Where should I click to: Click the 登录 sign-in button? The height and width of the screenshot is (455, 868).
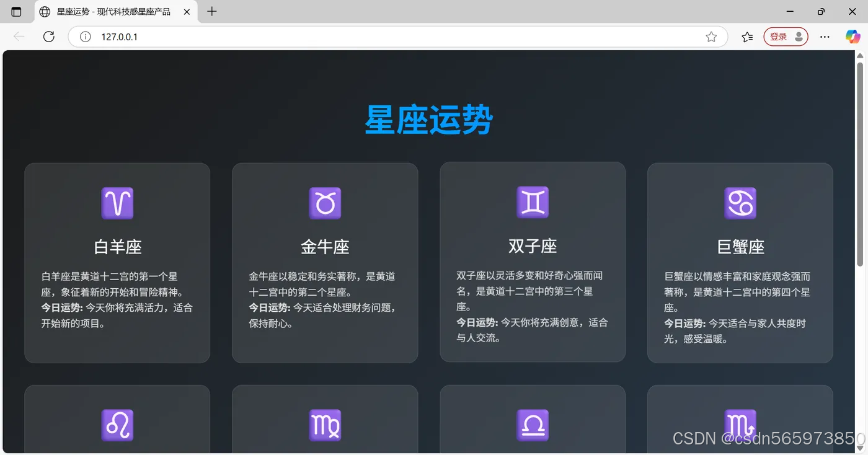pyautogui.click(x=786, y=37)
